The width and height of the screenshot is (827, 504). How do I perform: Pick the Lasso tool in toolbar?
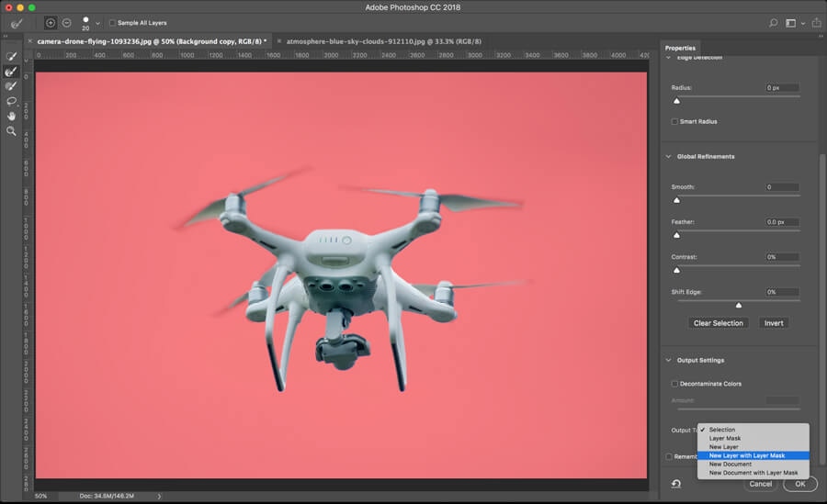coord(12,101)
